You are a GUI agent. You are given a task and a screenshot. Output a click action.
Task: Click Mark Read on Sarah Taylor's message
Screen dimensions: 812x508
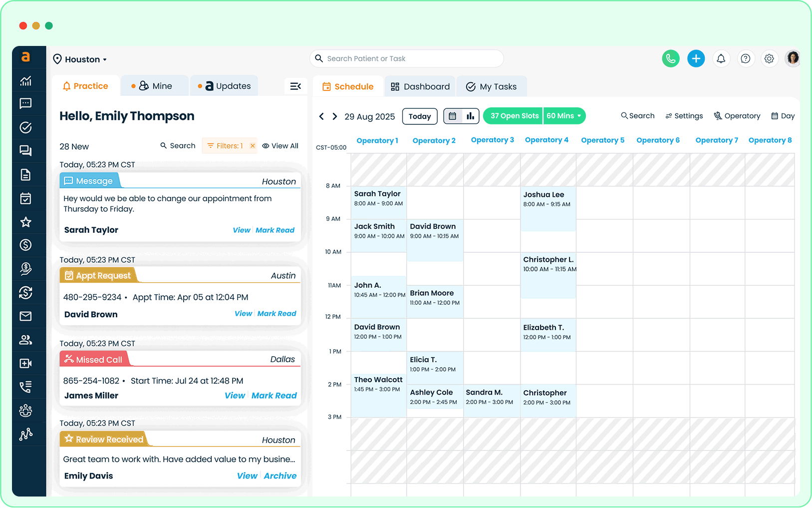(x=275, y=230)
